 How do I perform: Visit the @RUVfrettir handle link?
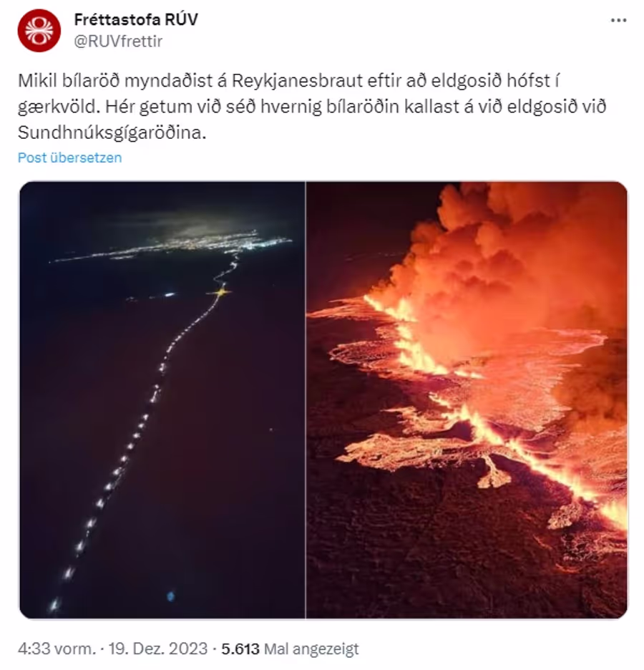[x=118, y=42]
